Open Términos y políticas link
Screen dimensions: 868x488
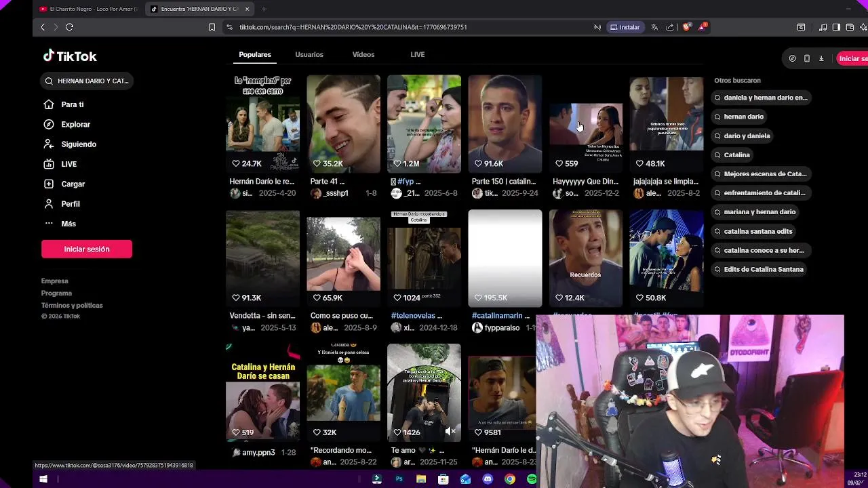pos(72,305)
